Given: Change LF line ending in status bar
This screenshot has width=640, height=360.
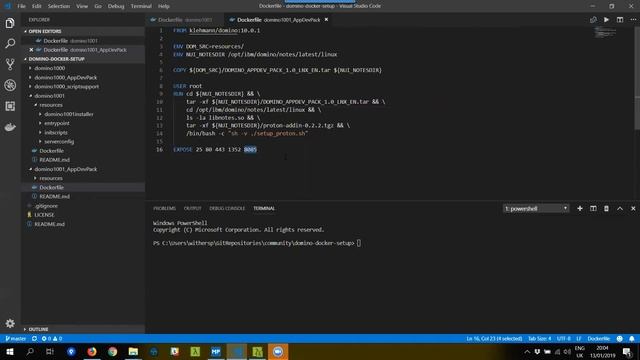Looking at the screenshot, I should tap(578, 338).
